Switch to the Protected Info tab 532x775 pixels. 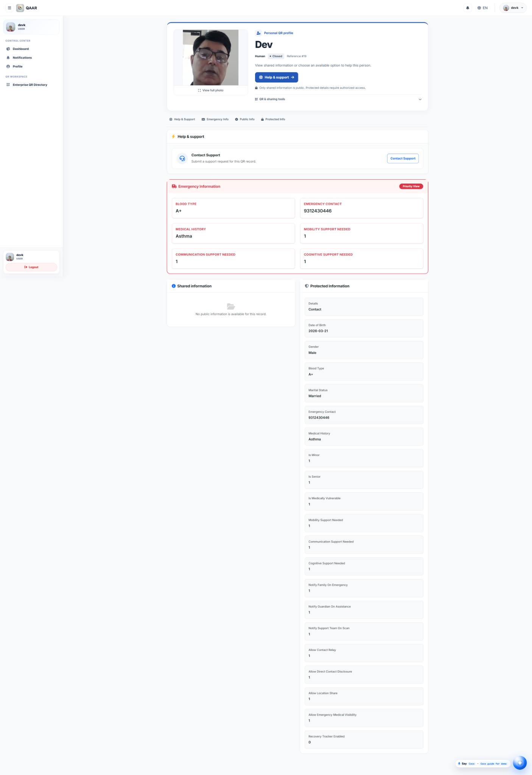coord(273,119)
